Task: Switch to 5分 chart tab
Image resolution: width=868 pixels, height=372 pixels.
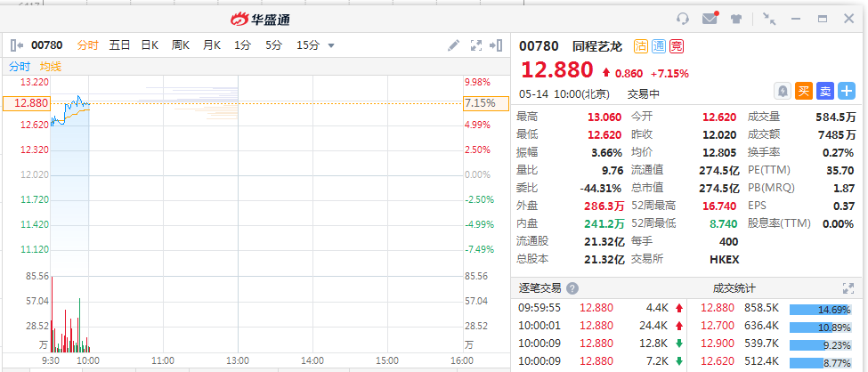Action: [x=273, y=45]
